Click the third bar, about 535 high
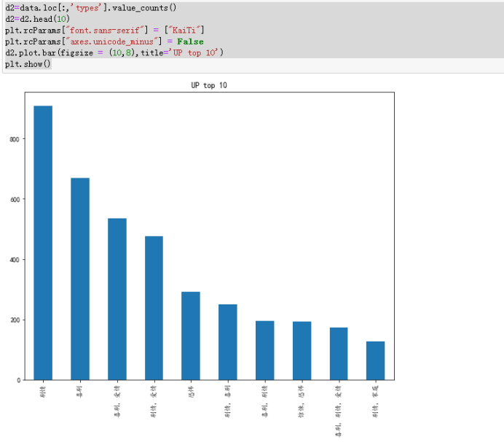 coord(117,299)
